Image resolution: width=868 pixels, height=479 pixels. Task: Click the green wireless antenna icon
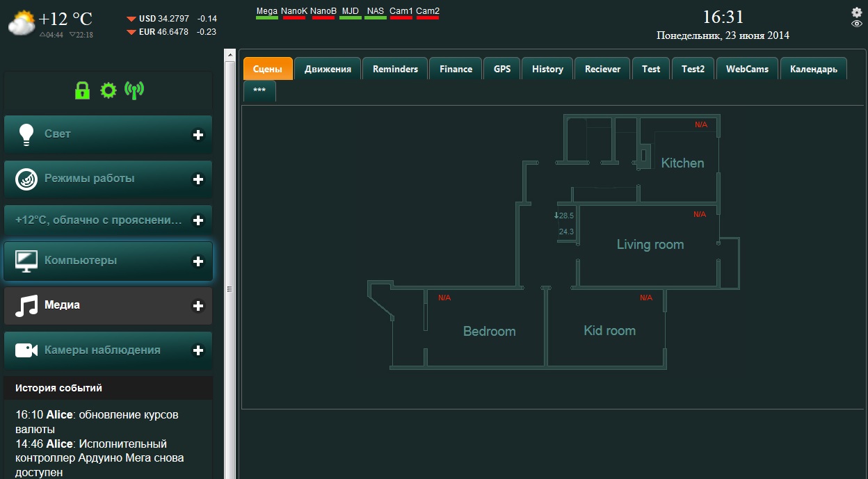click(134, 90)
